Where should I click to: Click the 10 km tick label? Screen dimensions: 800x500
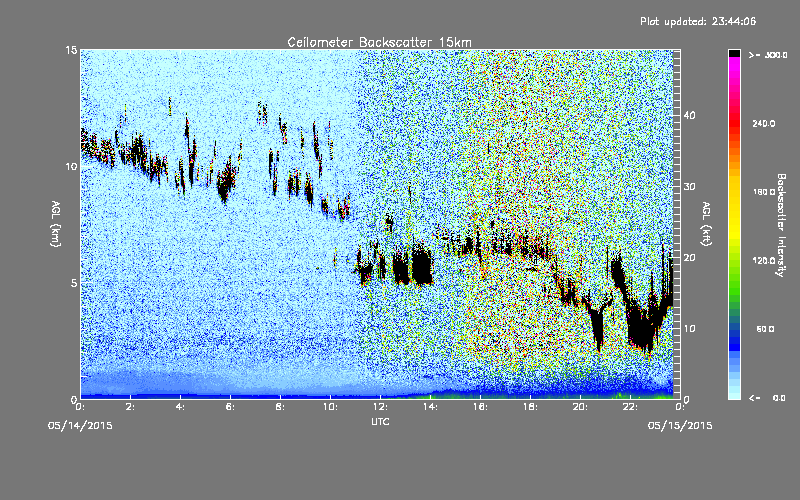coord(71,166)
